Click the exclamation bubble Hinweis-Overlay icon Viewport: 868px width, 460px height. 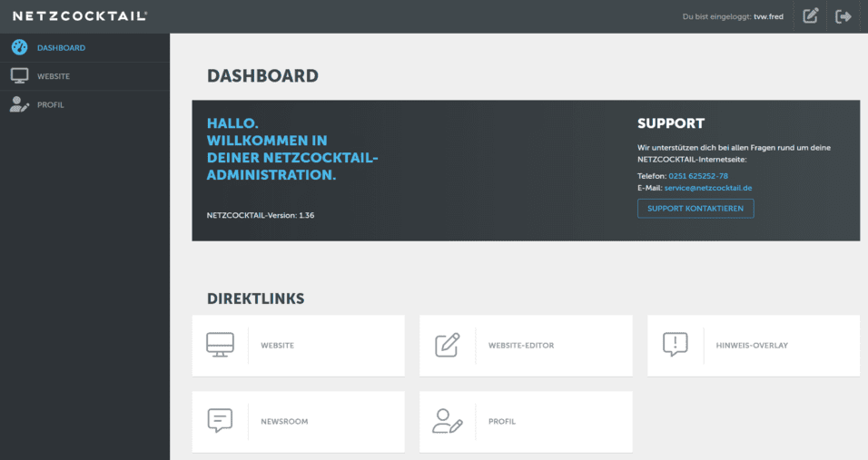676,345
